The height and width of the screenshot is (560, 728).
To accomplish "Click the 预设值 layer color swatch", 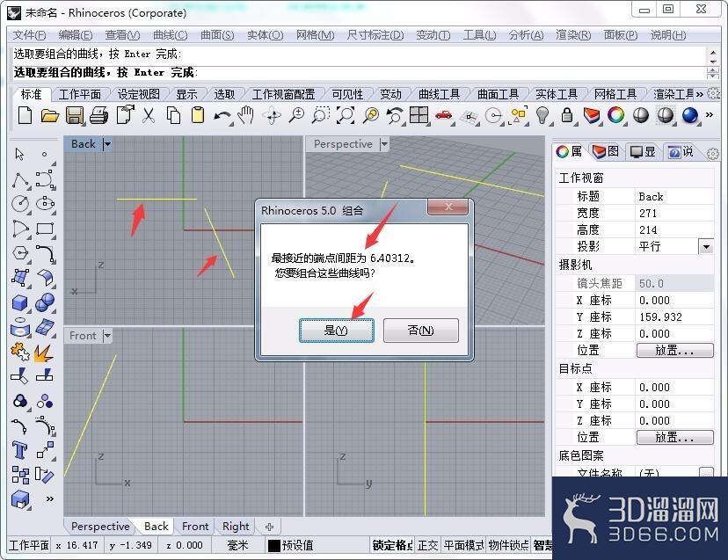I will click(x=274, y=546).
